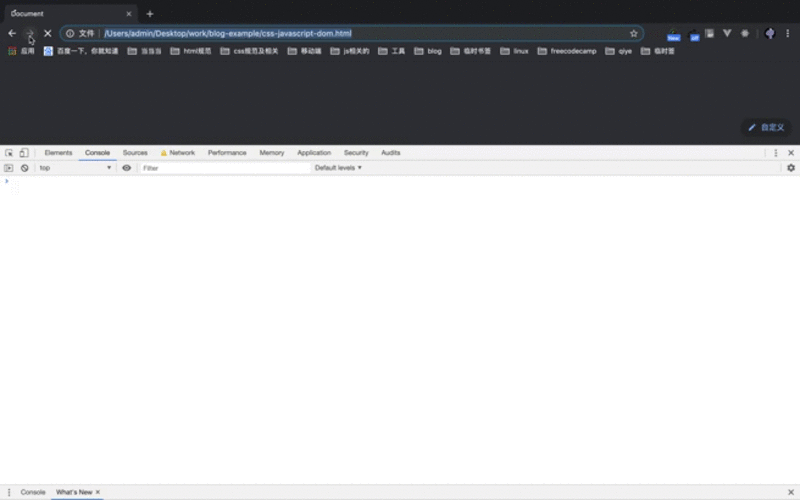800x500 pixels.
Task: Go back with the browser back arrow
Action: 12,33
